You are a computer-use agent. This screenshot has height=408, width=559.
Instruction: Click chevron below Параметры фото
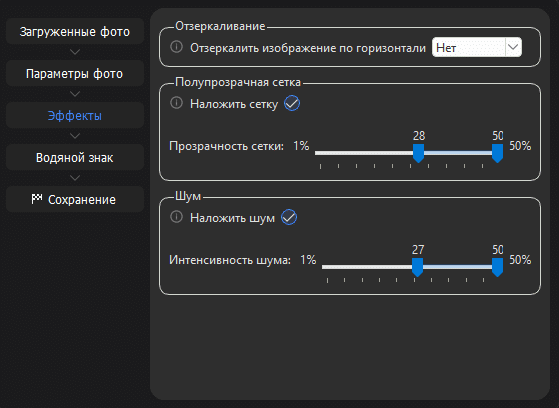coord(75,94)
